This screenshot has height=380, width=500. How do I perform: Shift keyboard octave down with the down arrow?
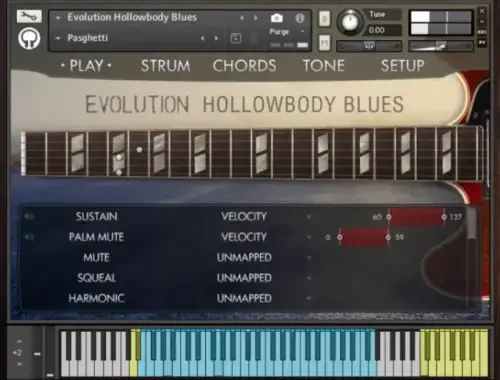tap(19, 364)
